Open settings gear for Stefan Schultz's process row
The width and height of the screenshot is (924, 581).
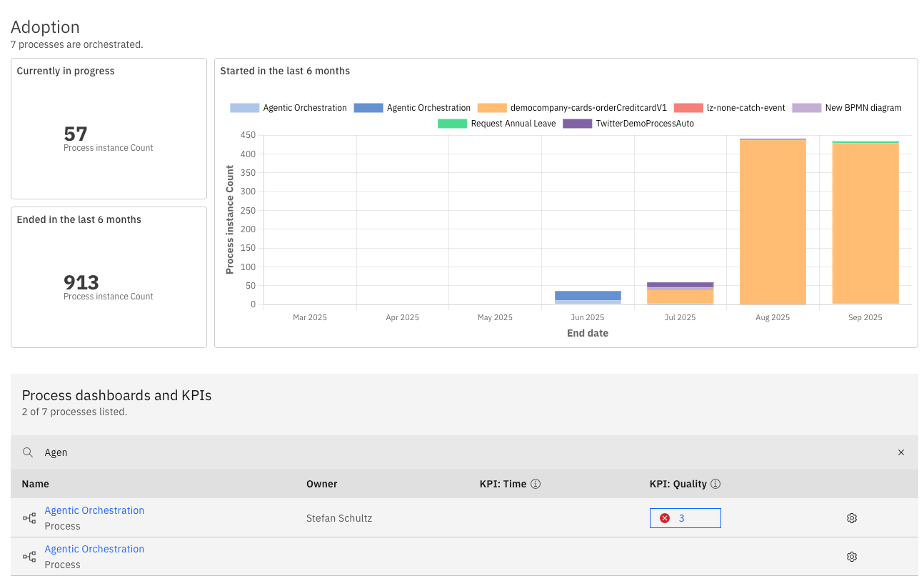[851, 518]
